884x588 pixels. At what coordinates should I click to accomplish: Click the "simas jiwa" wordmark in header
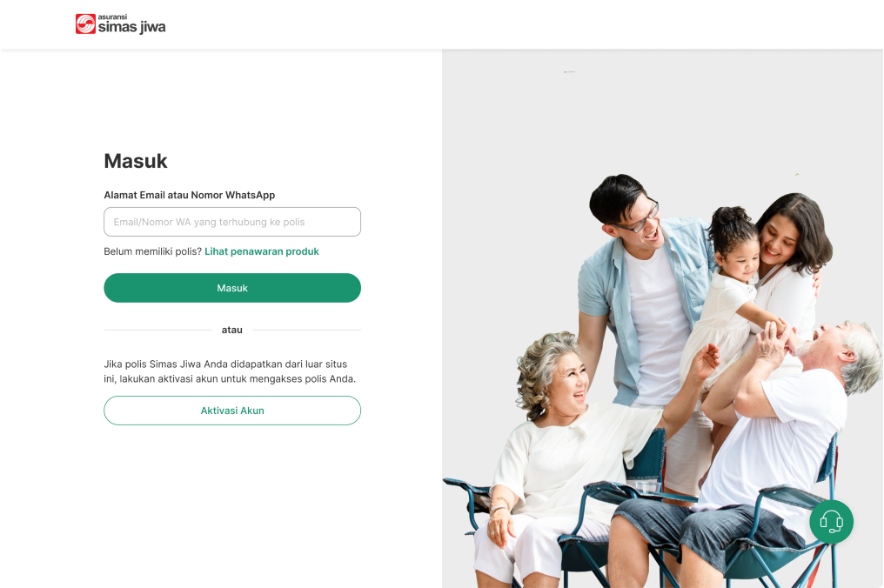click(132, 27)
